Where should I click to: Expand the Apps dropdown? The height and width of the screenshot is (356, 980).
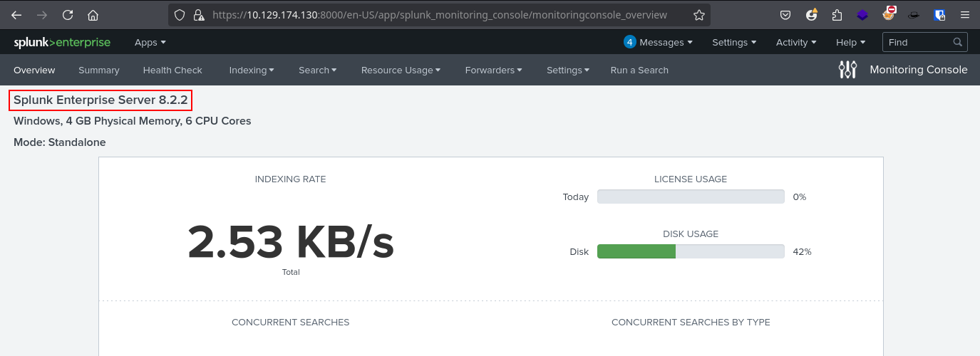point(150,43)
